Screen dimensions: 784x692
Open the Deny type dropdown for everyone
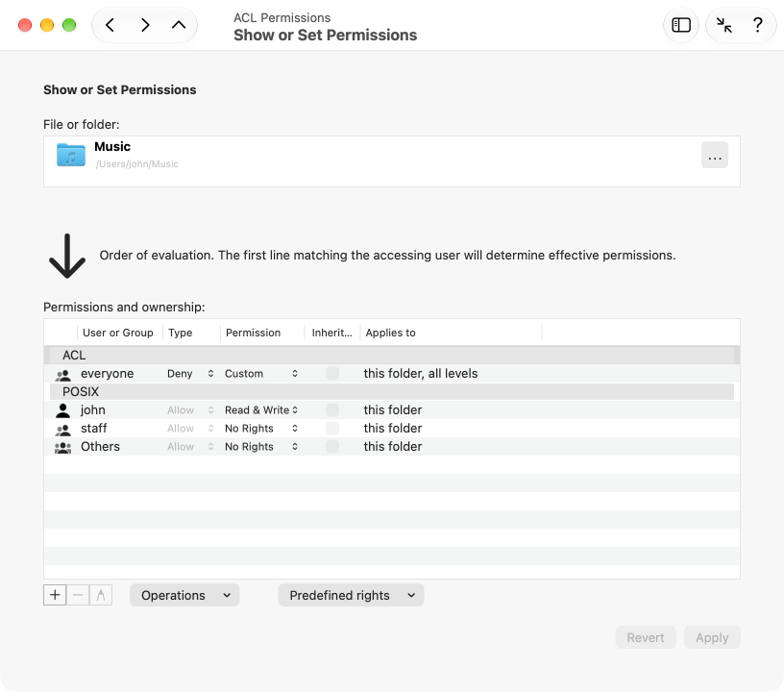(x=190, y=374)
